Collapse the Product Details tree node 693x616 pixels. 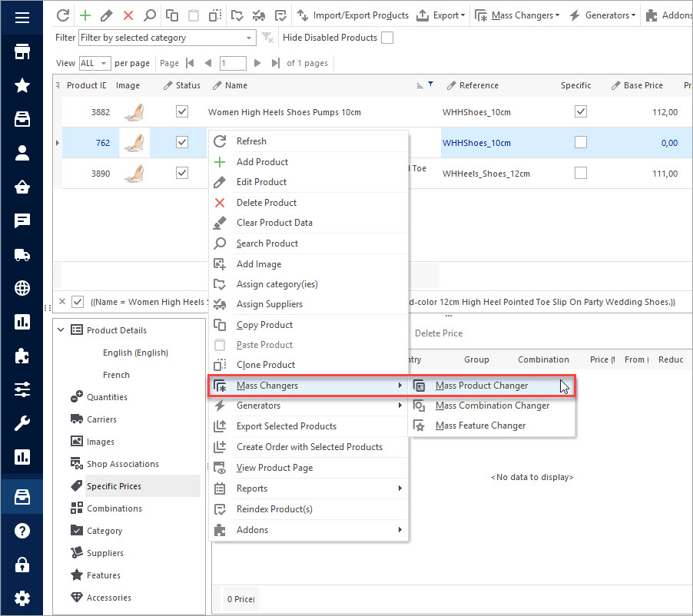61,330
